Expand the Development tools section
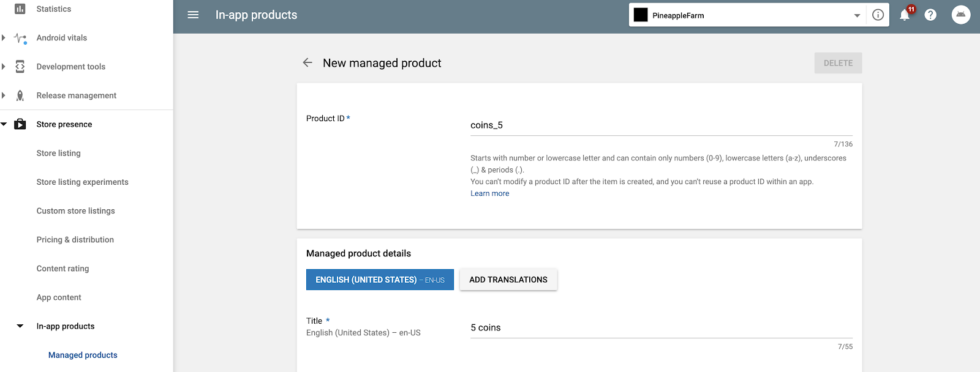The height and width of the screenshot is (372, 980). point(4,67)
